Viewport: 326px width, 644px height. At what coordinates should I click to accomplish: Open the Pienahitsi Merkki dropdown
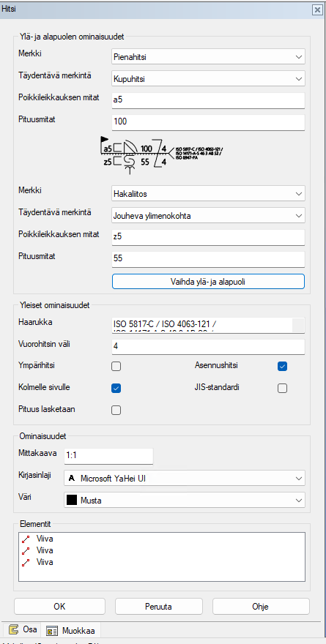click(x=209, y=57)
